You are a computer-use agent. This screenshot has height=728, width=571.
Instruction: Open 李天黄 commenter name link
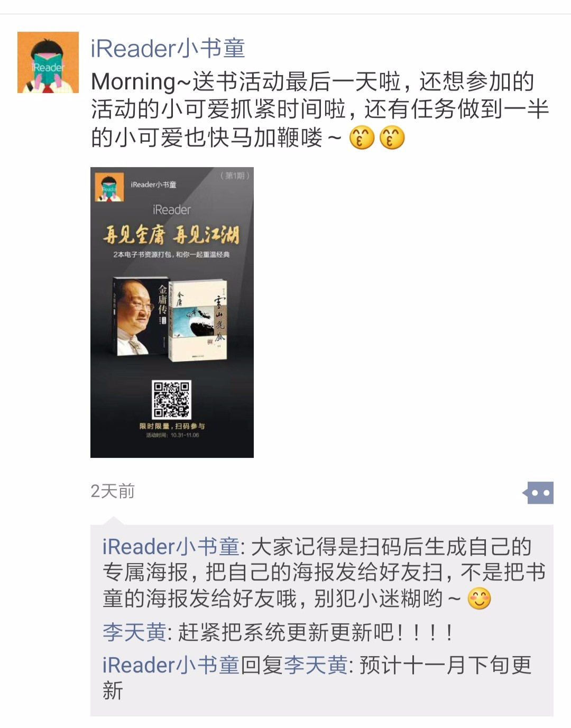click(134, 632)
